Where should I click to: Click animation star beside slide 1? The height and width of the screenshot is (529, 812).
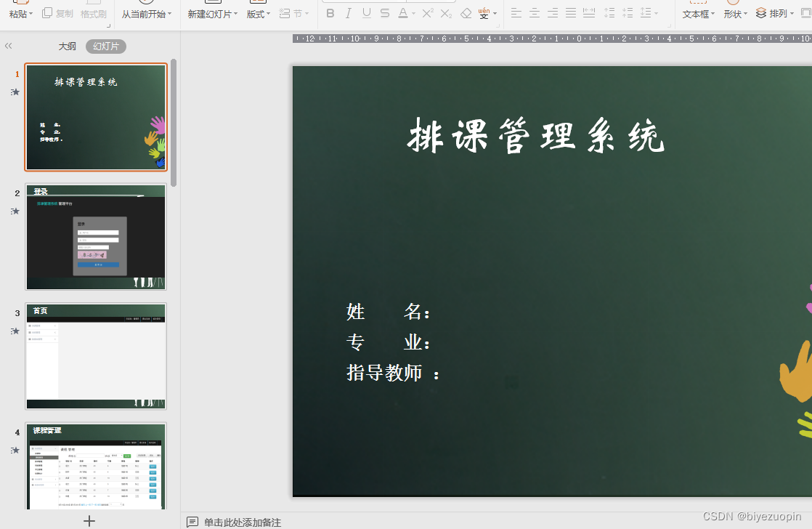15,92
